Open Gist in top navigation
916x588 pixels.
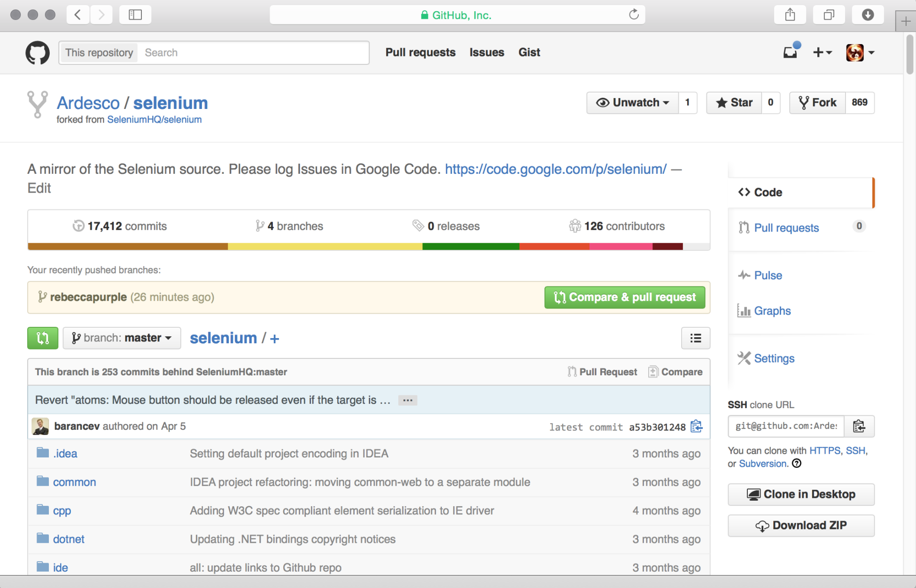[x=529, y=53]
